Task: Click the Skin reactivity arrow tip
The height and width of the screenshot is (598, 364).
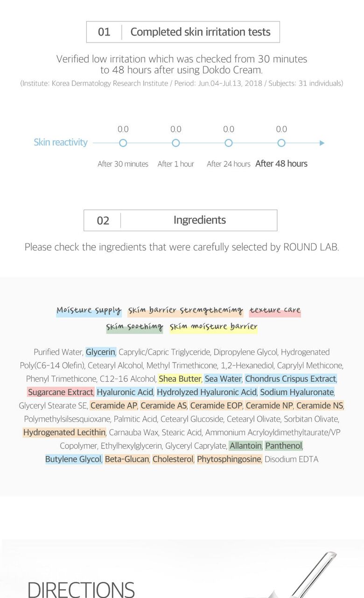Action: (x=322, y=143)
